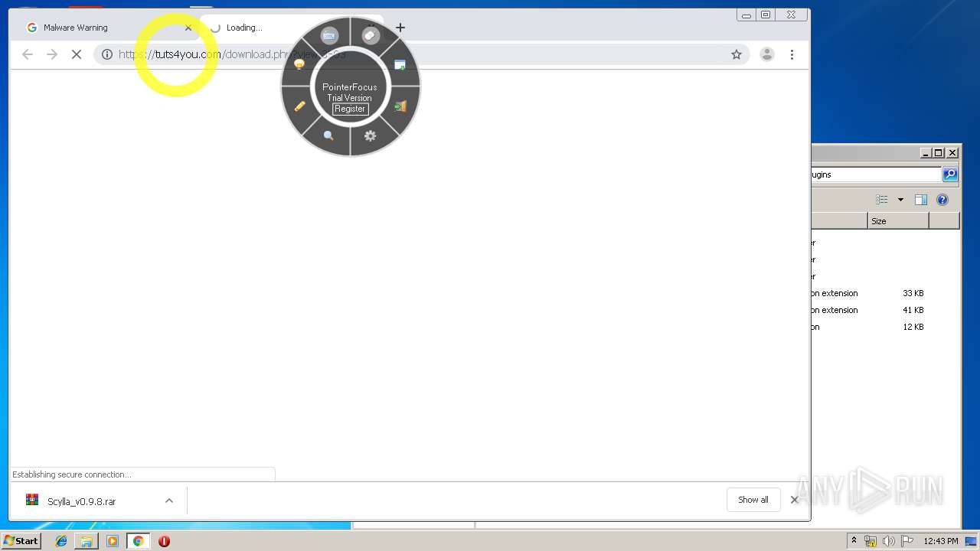Select the eraser icon in PointerFocus wheel
The height and width of the screenshot is (551, 980).
371,35
